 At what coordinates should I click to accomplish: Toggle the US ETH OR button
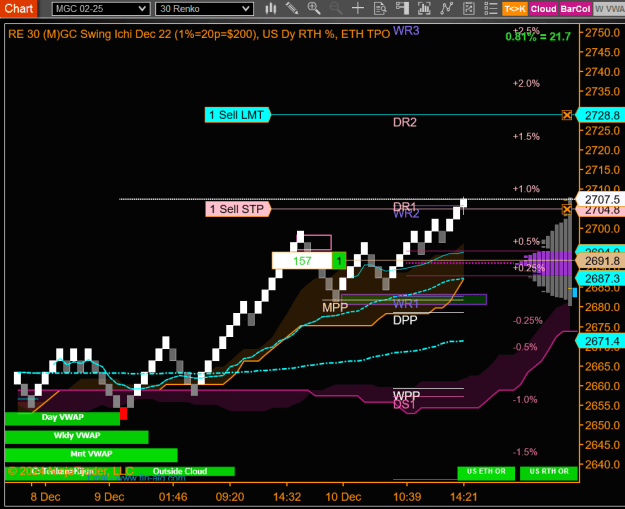click(x=486, y=472)
